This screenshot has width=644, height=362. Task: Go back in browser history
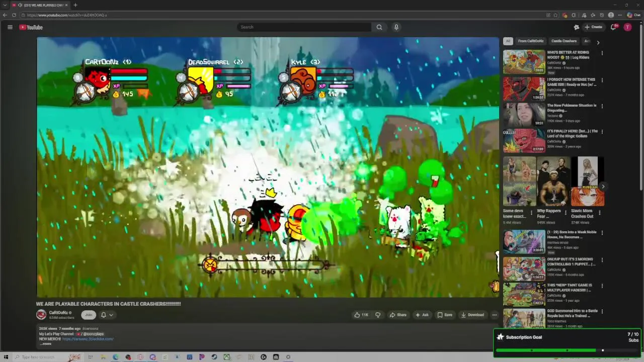(5, 15)
